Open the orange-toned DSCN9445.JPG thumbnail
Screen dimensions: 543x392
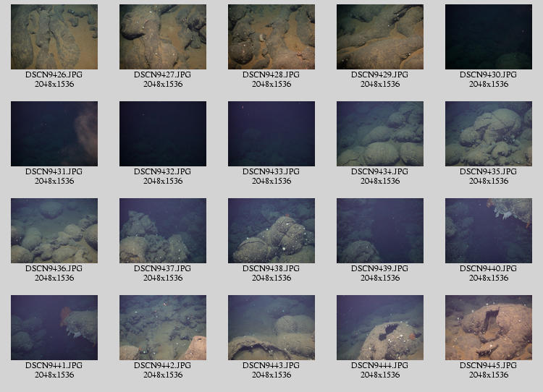click(489, 328)
